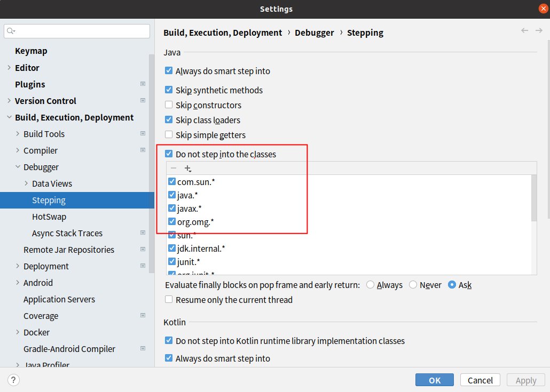Uncheck the java.* class filter
The width and height of the screenshot is (550, 392).
pyautogui.click(x=172, y=195)
